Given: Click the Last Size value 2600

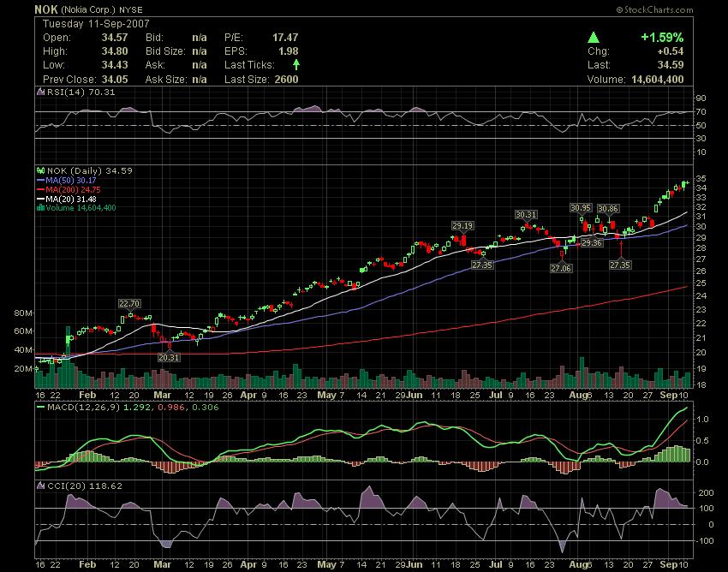Looking at the screenshot, I should point(286,79).
